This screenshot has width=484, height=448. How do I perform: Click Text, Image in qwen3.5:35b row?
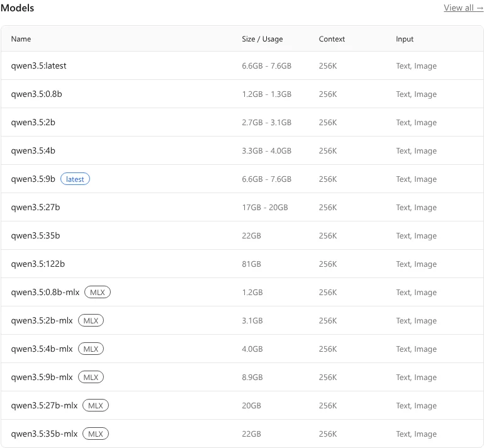(417, 235)
